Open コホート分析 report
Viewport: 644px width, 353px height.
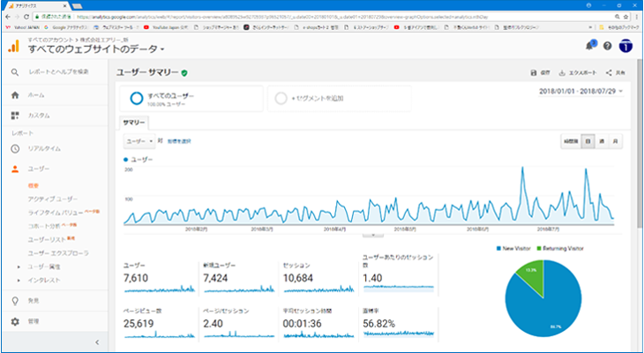[x=44, y=226]
